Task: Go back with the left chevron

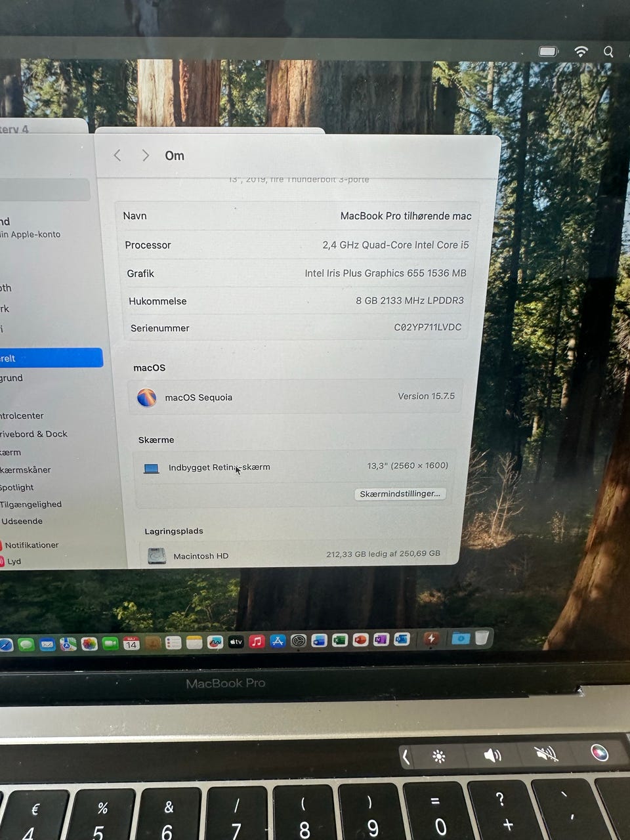Action: (117, 155)
